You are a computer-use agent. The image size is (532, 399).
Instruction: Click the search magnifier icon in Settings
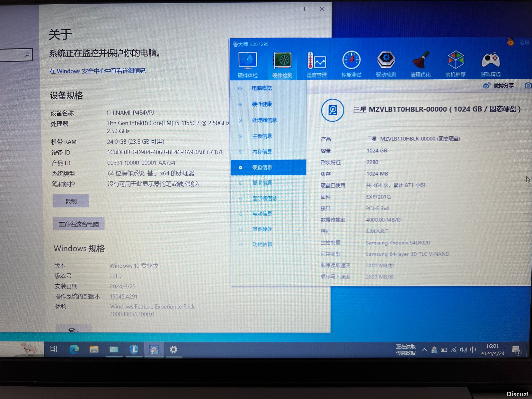(27, 55)
